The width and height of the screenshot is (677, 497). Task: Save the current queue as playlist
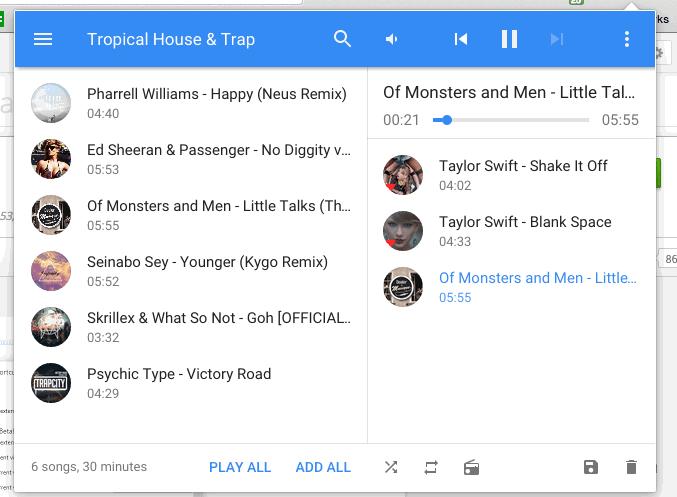click(591, 467)
